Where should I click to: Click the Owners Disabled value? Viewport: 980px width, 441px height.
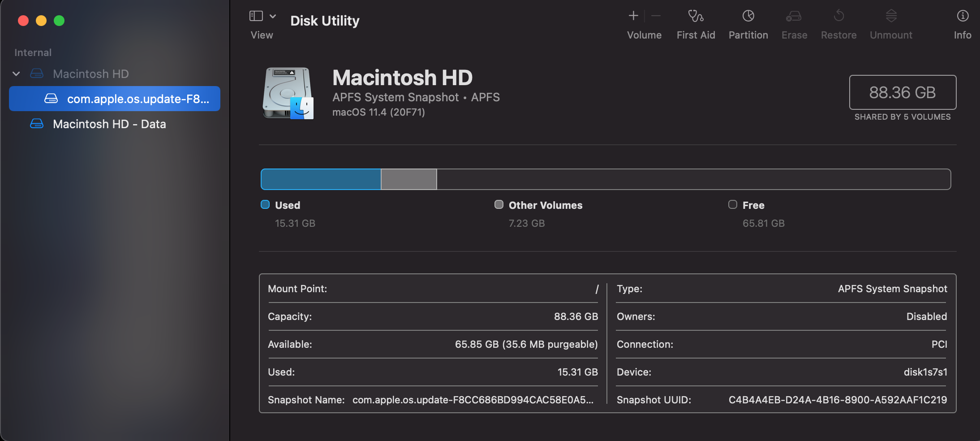pos(927,316)
